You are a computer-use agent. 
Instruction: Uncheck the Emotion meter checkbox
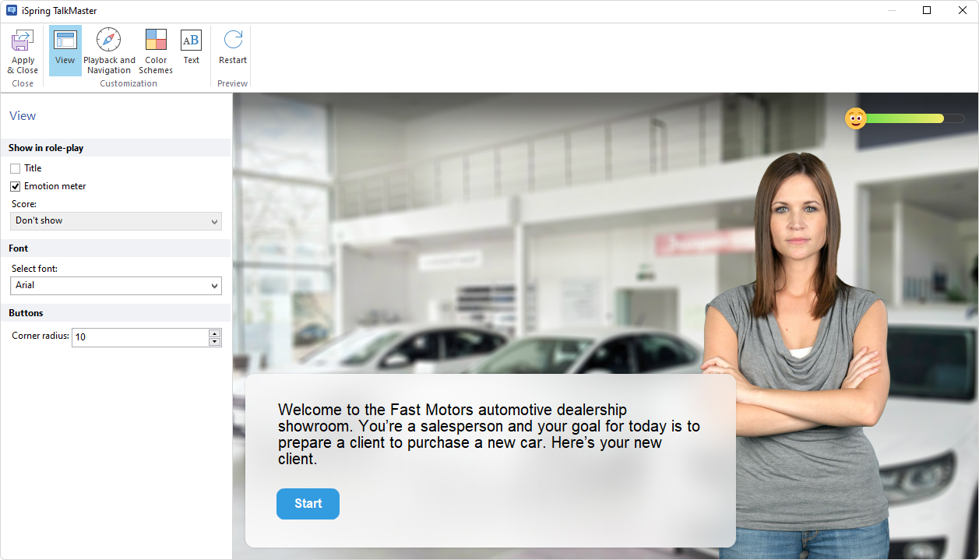coord(16,186)
